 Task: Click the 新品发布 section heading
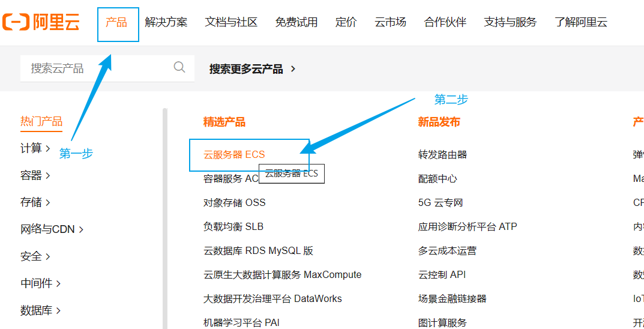click(x=439, y=122)
